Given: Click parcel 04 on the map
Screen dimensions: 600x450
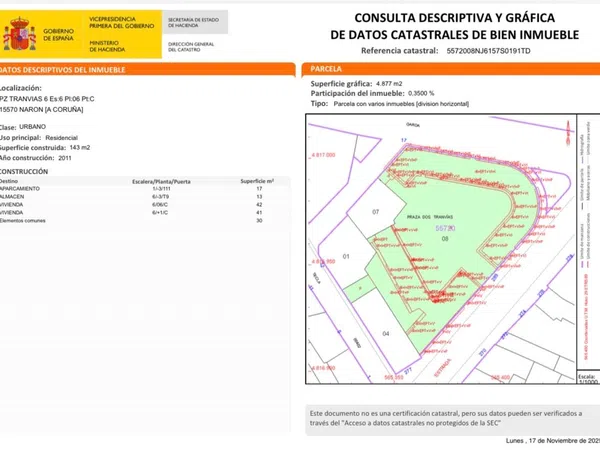Looking at the screenshot, I should coord(386,334).
